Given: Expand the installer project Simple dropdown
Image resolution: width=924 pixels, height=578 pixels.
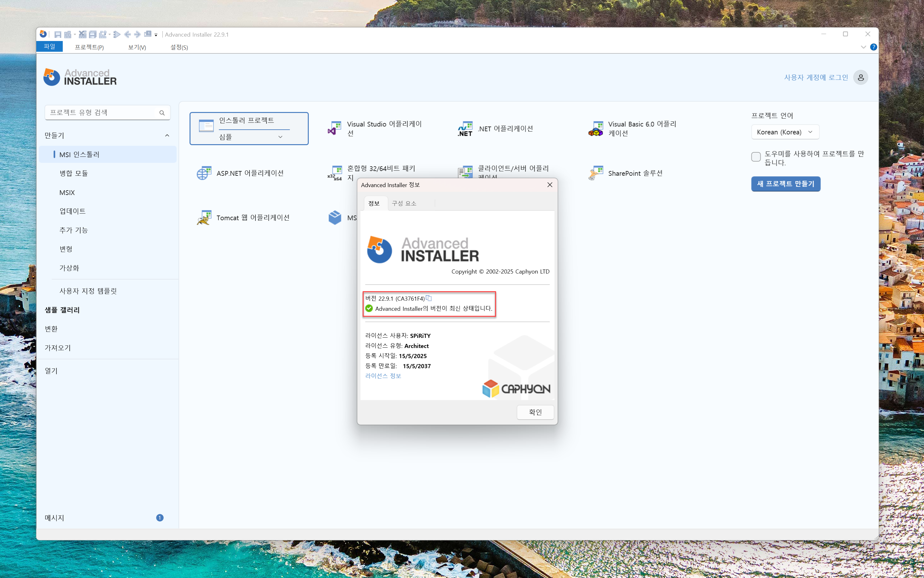Looking at the screenshot, I should (x=280, y=137).
